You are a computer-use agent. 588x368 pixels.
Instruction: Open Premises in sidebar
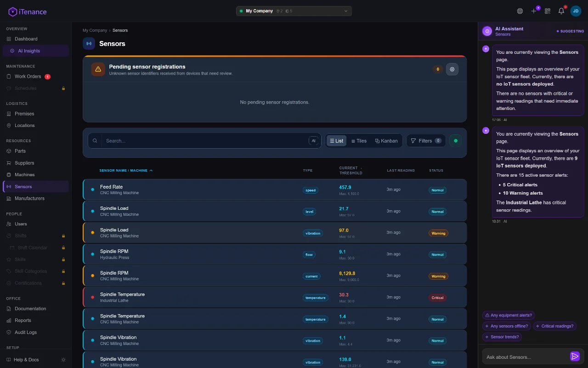(36, 114)
